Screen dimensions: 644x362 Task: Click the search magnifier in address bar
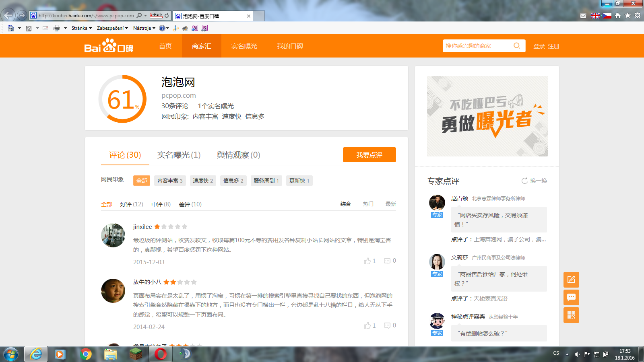[139, 15]
